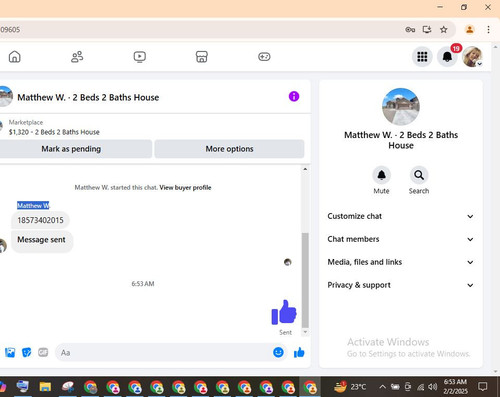The image size is (500, 397).
Task: Click the chat scrollbar down arrow
Action: (x=305, y=332)
